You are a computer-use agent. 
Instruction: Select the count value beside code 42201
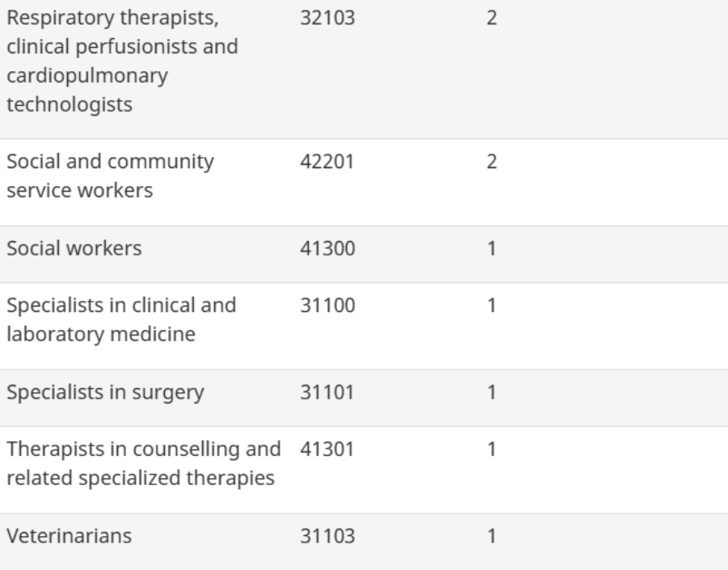[490, 162]
